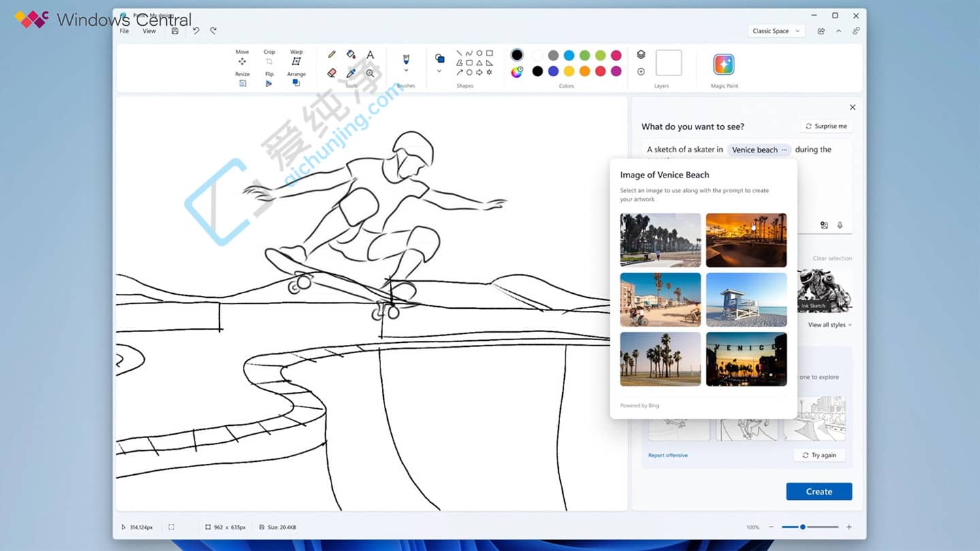Click the empty layer thumbnail box

668,63
